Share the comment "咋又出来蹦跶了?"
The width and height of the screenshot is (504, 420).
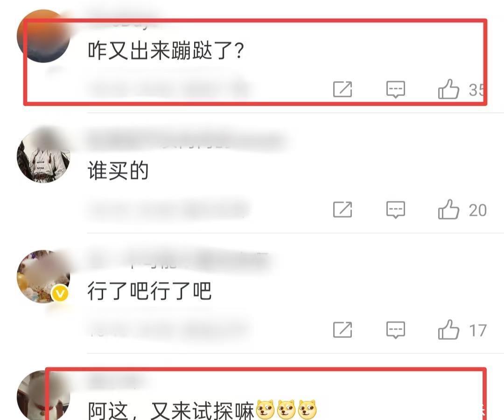343,89
